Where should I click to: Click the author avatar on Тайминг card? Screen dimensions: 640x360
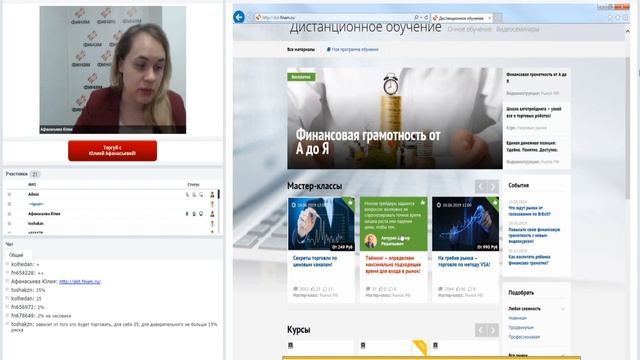click(370, 241)
